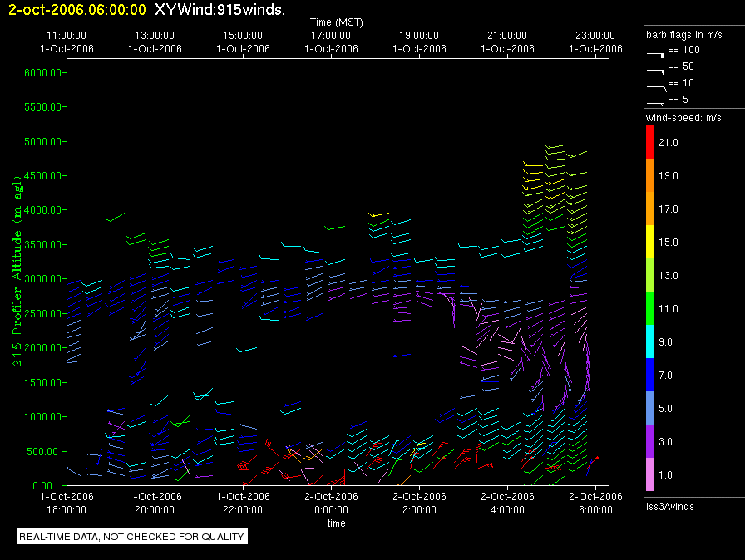Click the 5500.00 altitude tick label
Image resolution: width=745 pixels, height=560 pixels.
42,107
